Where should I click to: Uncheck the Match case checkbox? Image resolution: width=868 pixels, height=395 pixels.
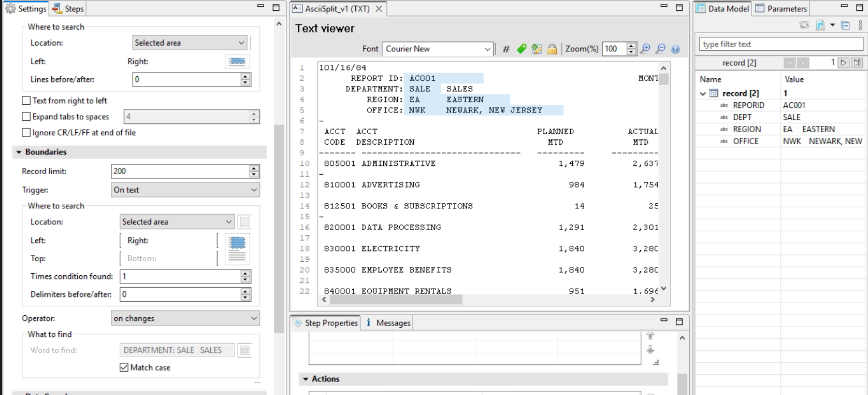pyautogui.click(x=124, y=368)
